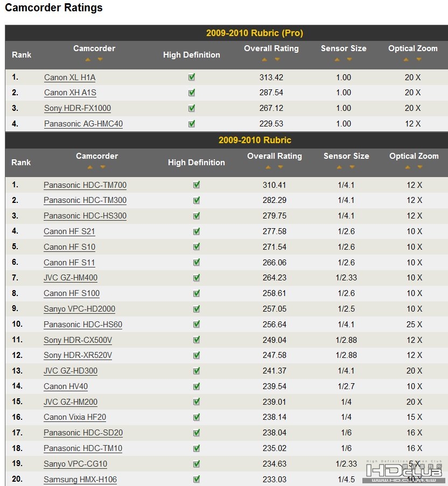Click the HD checkmark for Canon XH A1S
This screenshot has width=448, height=486.
pyautogui.click(x=192, y=93)
